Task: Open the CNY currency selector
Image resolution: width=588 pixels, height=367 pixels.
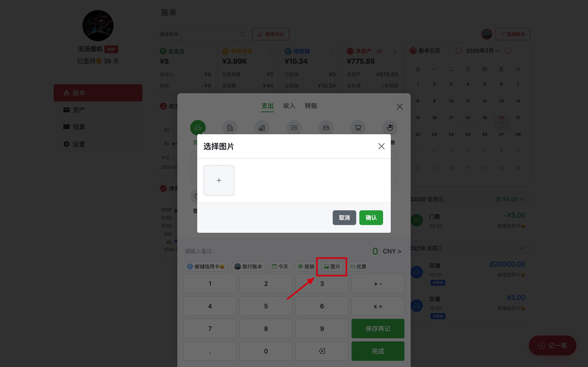Action: 392,251
